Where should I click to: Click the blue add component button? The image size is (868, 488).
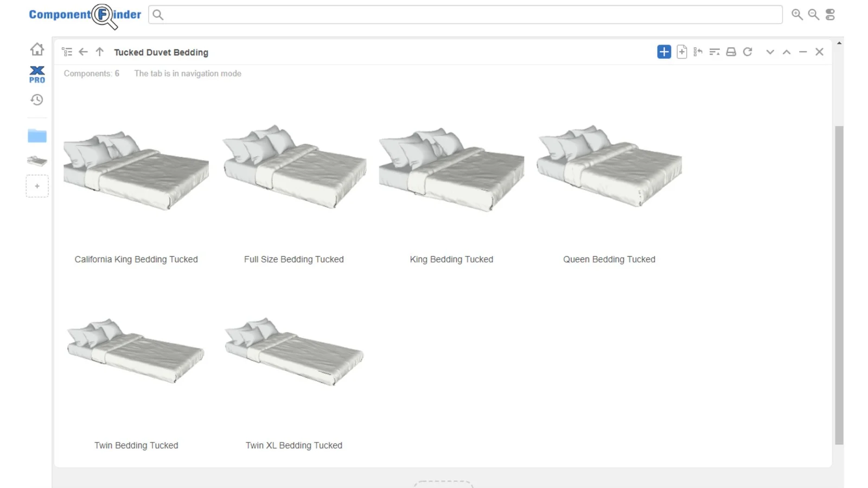click(664, 52)
